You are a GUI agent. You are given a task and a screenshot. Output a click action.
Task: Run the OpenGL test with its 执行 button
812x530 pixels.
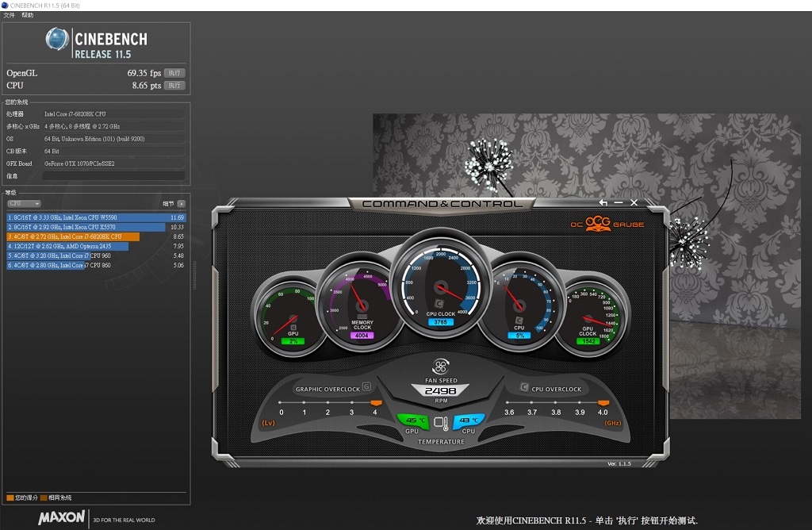(174, 73)
